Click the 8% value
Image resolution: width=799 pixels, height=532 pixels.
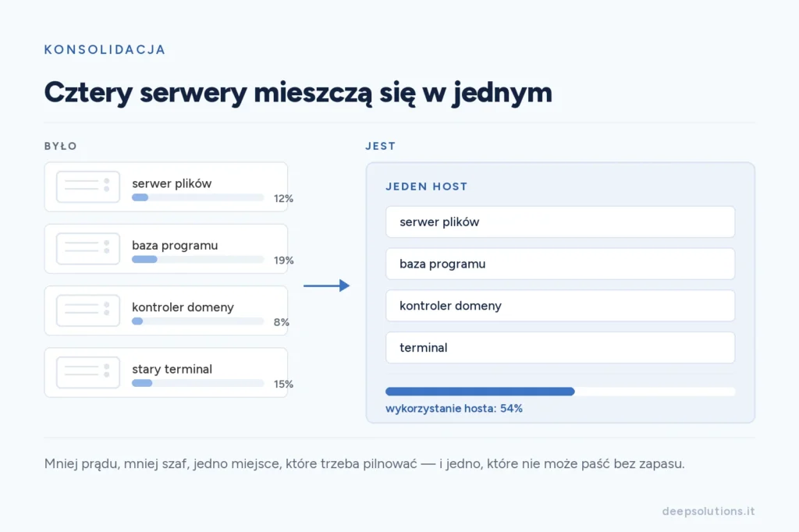point(281,322)
